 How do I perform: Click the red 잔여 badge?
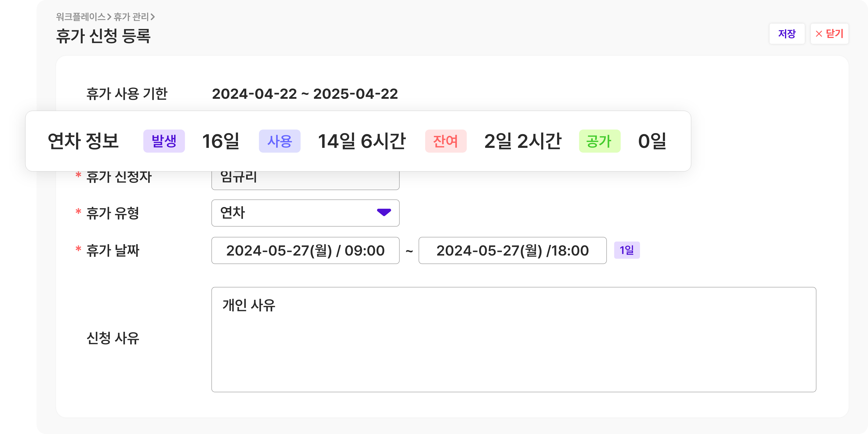point(446,141)
